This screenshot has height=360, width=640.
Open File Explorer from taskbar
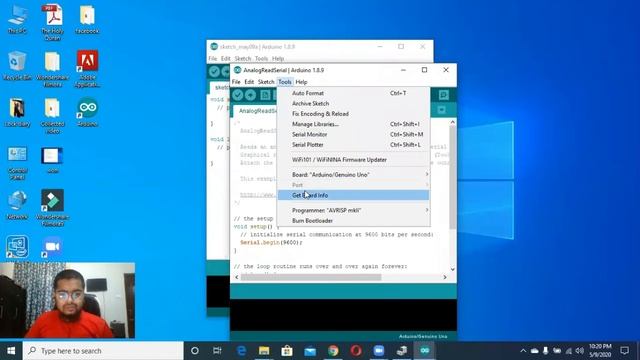click(x=264, y=351)
